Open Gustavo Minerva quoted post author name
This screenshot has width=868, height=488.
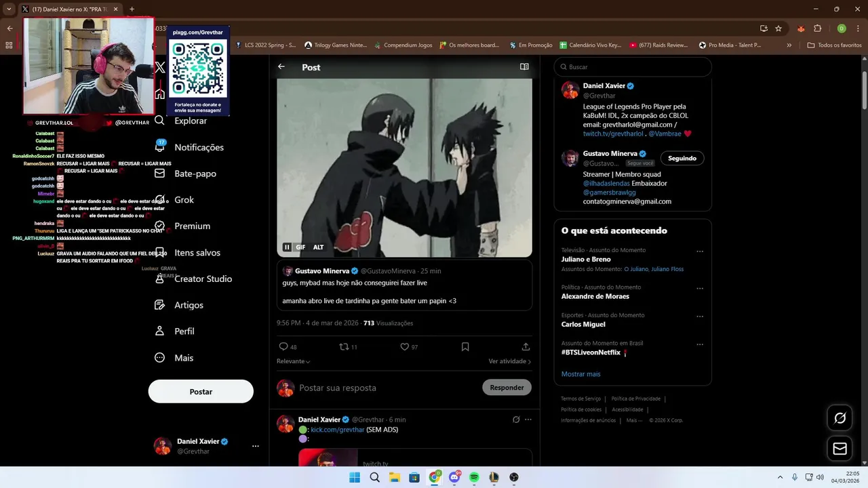tap(322, 271)
